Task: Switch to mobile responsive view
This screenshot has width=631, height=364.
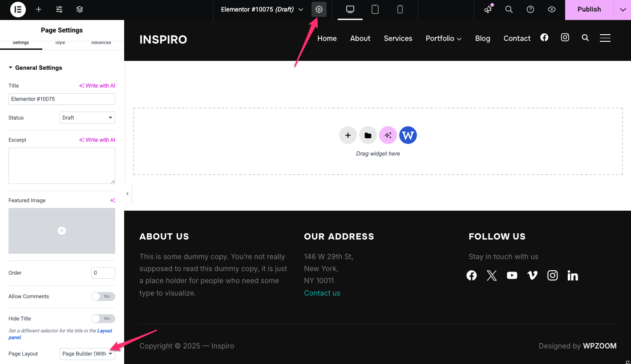Action: point(400,9)
